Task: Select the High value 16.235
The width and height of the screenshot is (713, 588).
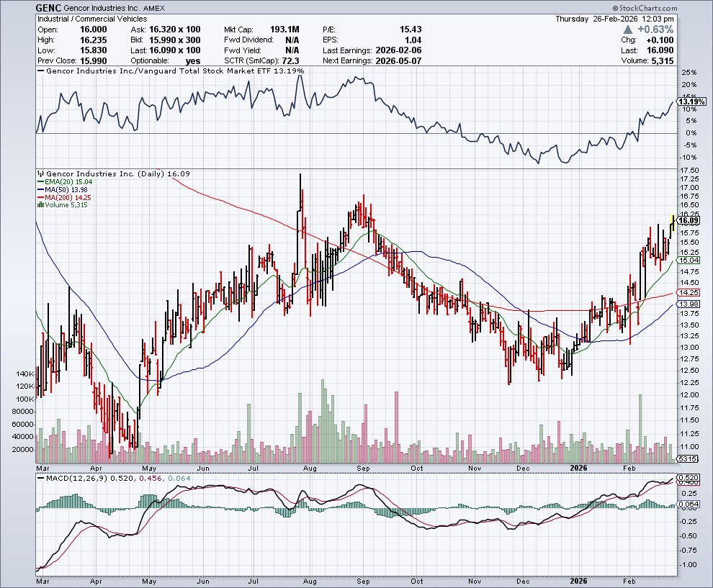Action: (x=93, y=40)
